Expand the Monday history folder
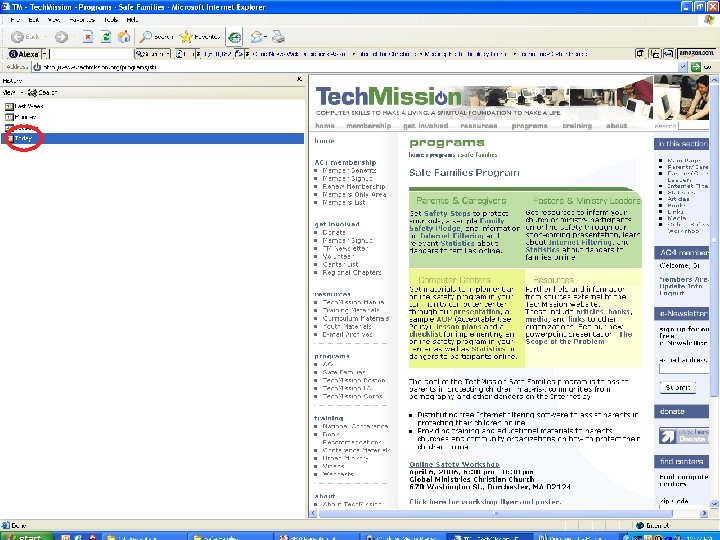Image resolution: width=720 pixels, height=540 pixels. pos(21,117)
